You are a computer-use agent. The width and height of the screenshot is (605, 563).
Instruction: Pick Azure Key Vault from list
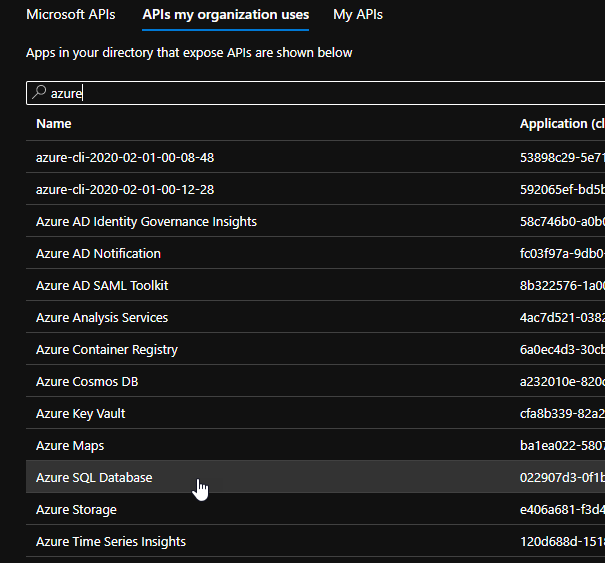tap(316, 413)
